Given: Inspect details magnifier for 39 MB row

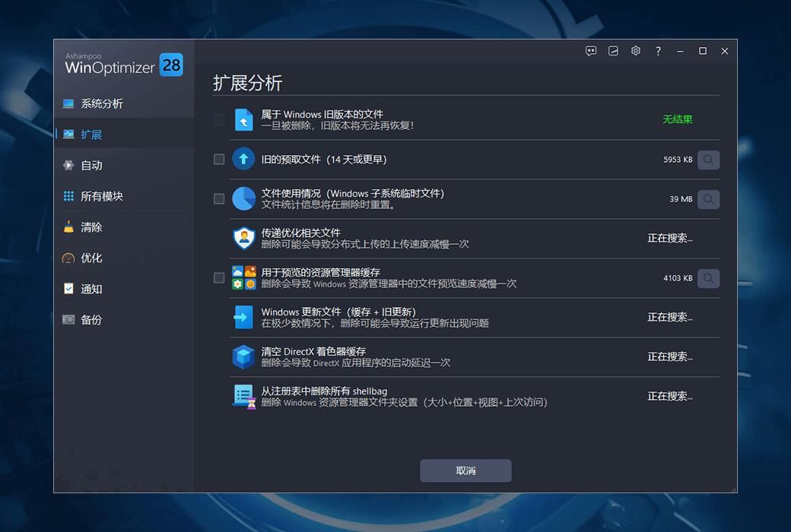Looking at the screenshot, I should click(x=708, y=199).
